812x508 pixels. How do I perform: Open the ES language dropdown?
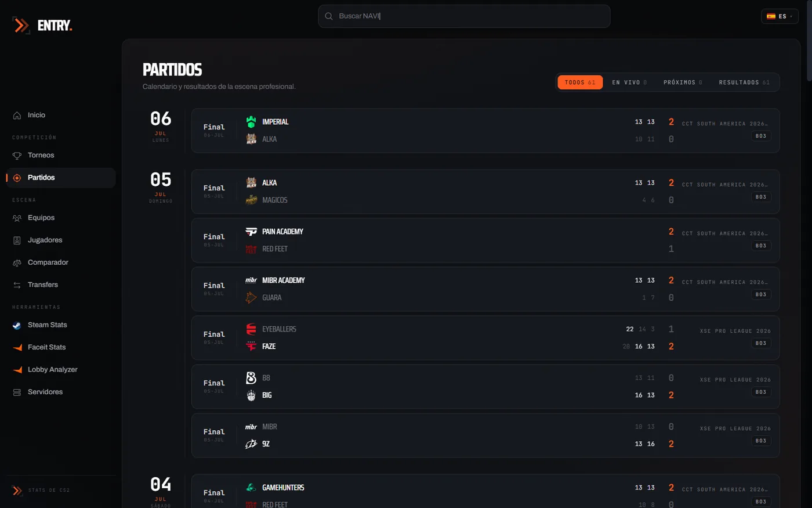coord(780,16)
